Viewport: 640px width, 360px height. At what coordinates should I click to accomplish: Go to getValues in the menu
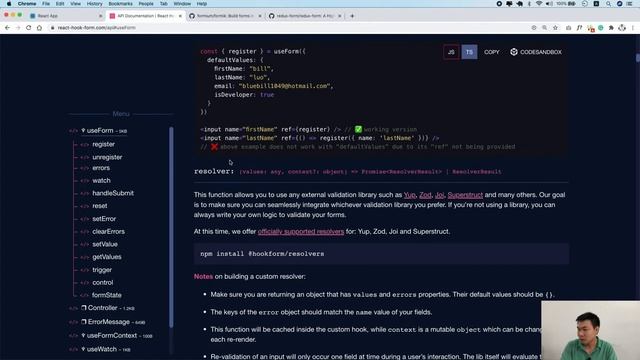point(107,257)
